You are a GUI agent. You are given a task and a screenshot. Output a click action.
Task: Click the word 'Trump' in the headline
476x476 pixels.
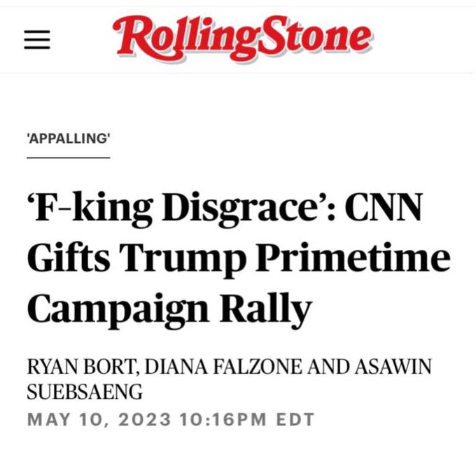pyautogui.click(x=183, y=259)
